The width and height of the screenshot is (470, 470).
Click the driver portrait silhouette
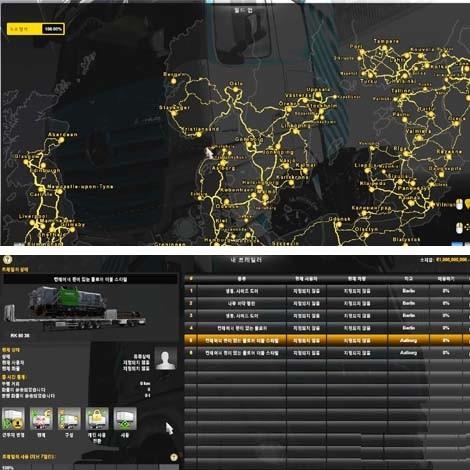[x=166, y=359]
